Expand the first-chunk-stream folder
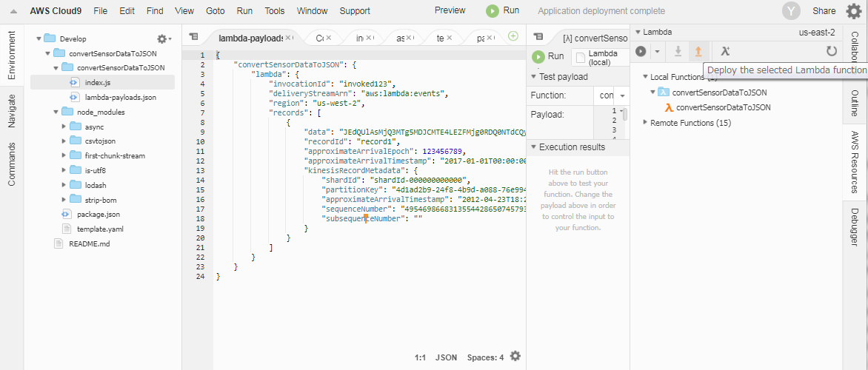 [64, 156]
